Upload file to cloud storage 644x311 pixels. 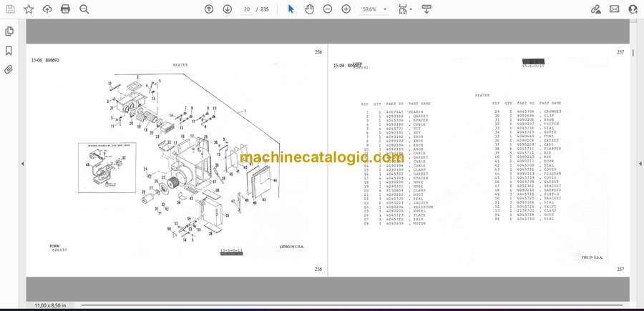pos(47,9)
